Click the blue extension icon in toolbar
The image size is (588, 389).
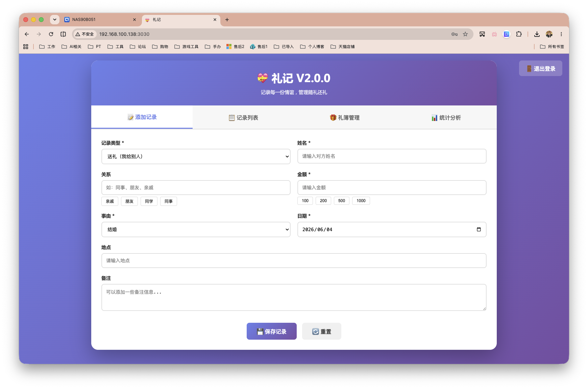click(507, 34)
